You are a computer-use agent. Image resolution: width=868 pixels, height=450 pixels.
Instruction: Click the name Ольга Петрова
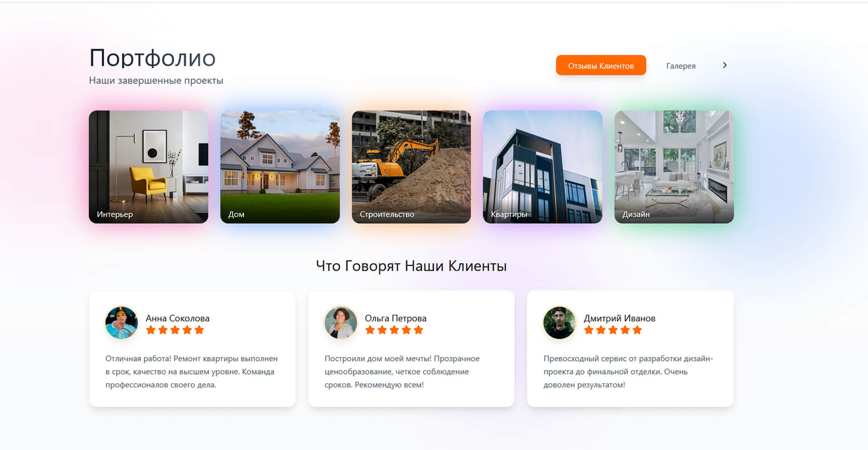pyautogui.click(x=395, y=318)
